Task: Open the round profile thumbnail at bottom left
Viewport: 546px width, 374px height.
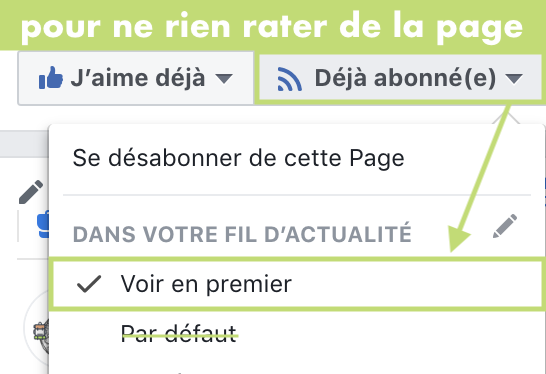Action: click(x=37, y=327)
